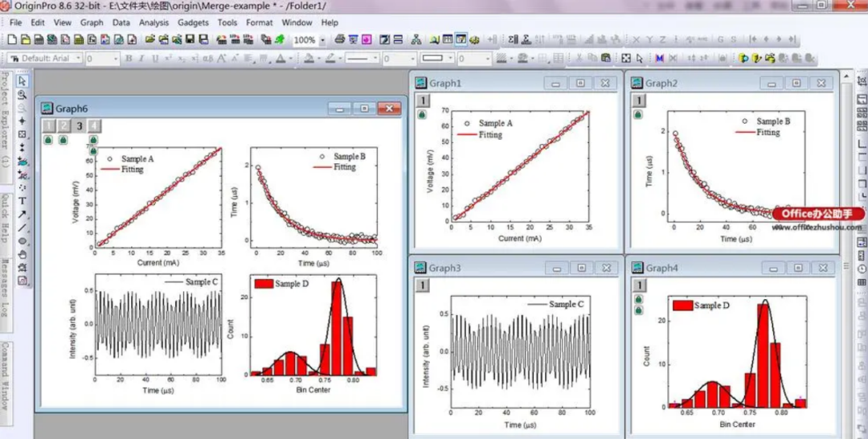
Task: Open the Gadgets menu
Action: [x=193, y=23]
